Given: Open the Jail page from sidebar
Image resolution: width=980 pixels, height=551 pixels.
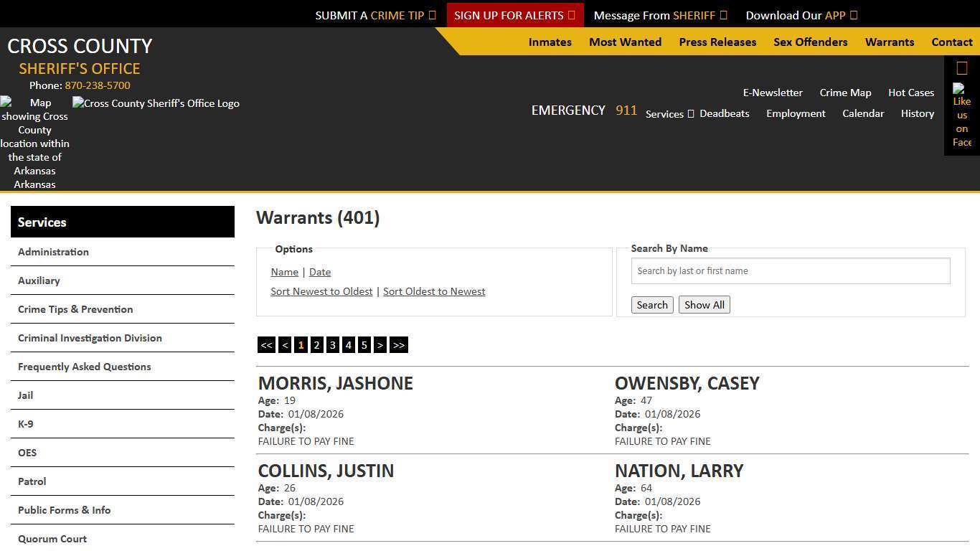Looking at the screenshot, I should tap(25, 395).
